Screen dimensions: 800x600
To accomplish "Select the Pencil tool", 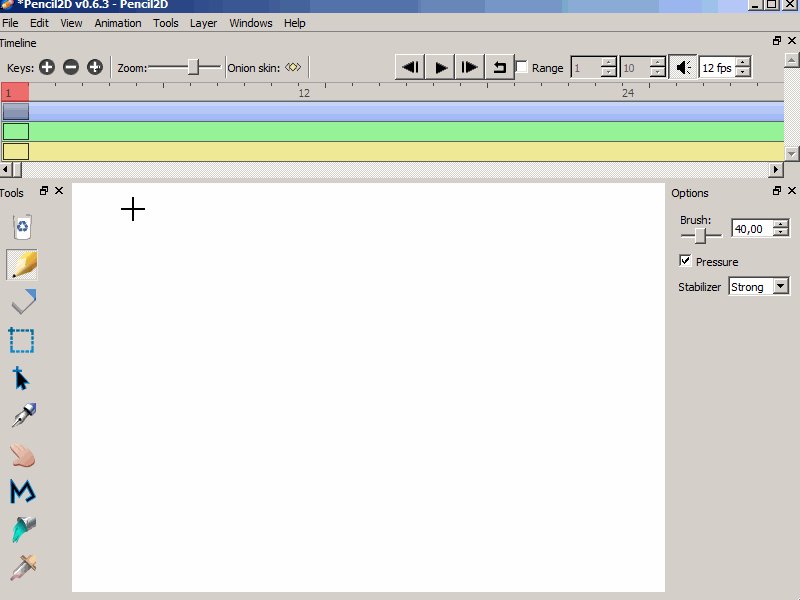I will 22,265.
